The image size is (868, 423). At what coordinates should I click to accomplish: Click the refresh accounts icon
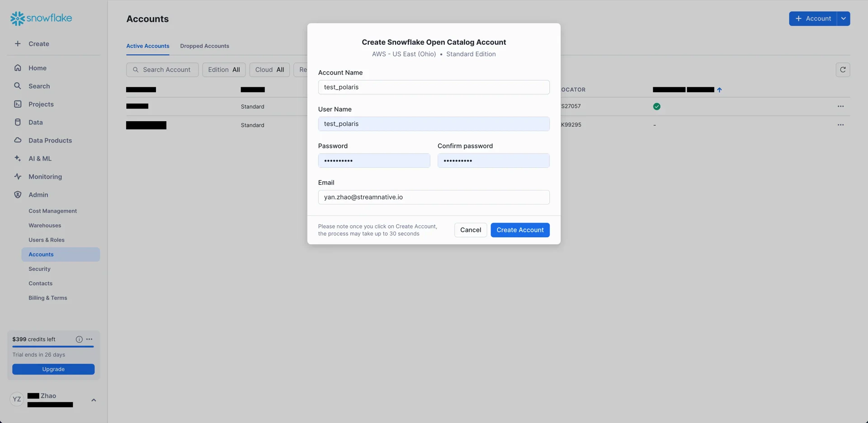click(843, 70)
